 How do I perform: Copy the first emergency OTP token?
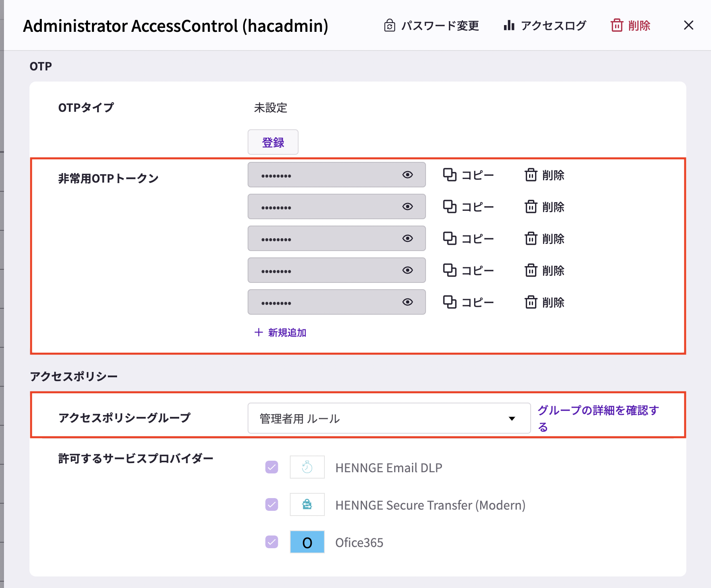(x=469, y=175)
